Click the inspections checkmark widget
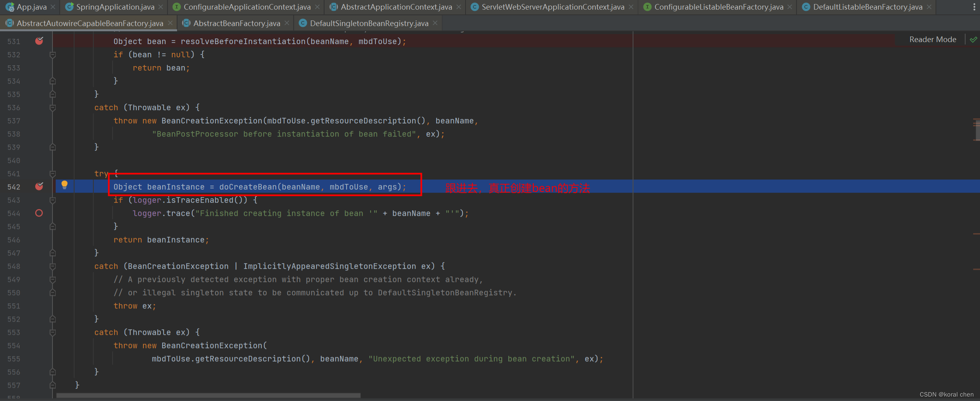Image resolution: width=980 pixels, height=401 pixels. pyautogui.click(x=974, y=39)
